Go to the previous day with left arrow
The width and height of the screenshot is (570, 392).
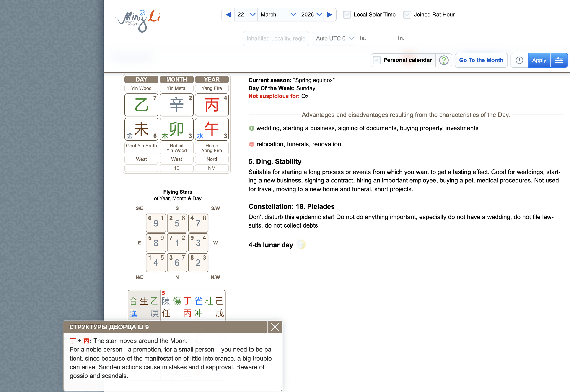pyautogui.click(x=228, y=15)
